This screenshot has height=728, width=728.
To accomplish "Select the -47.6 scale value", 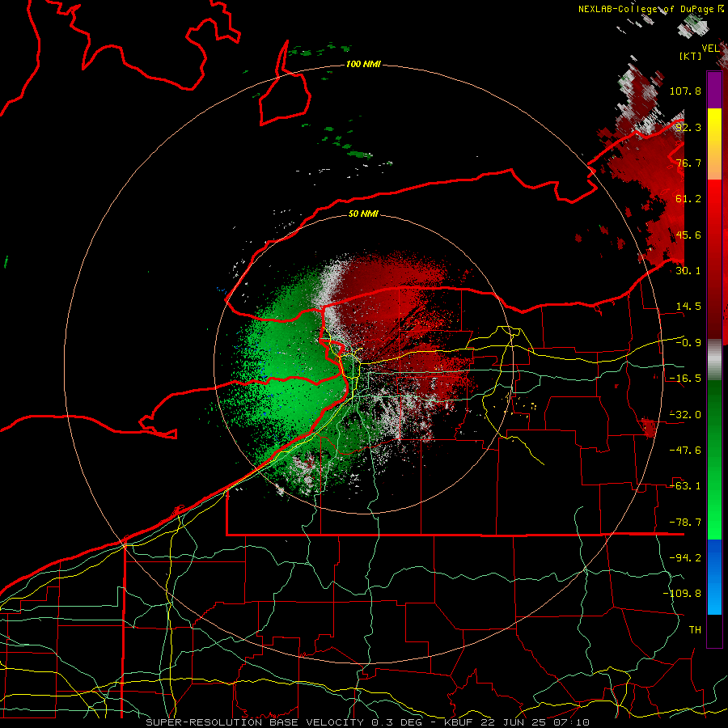I will pyautogui.click(x=685, y=451).
